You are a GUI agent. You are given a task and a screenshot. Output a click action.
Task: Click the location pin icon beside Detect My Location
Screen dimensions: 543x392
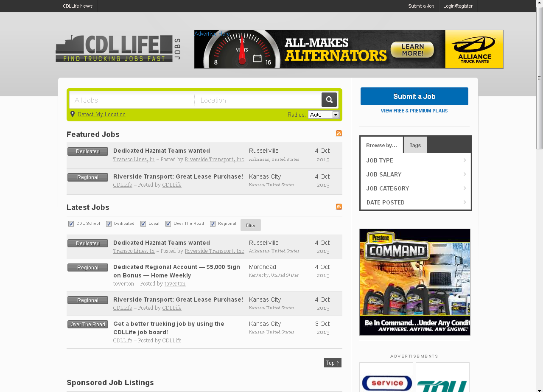coord(73,114)
